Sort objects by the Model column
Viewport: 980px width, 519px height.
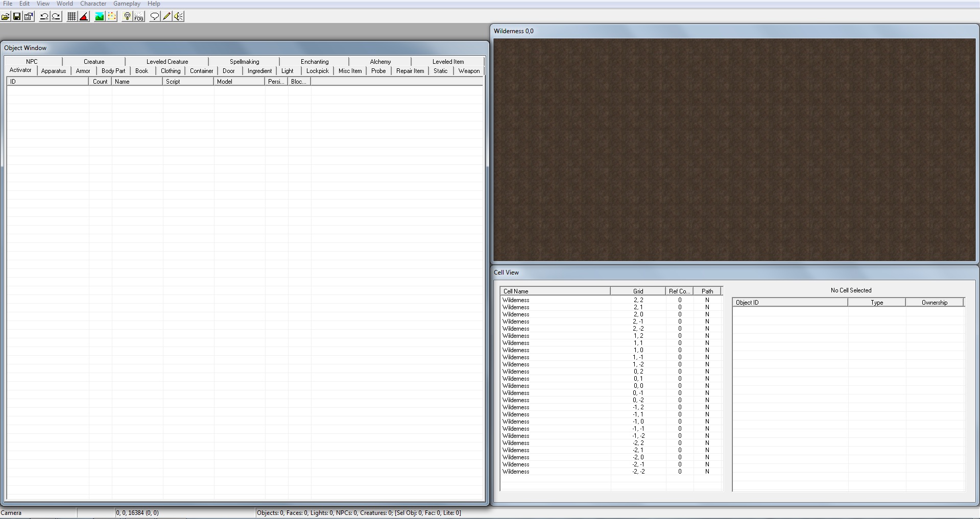click(240, 82)
